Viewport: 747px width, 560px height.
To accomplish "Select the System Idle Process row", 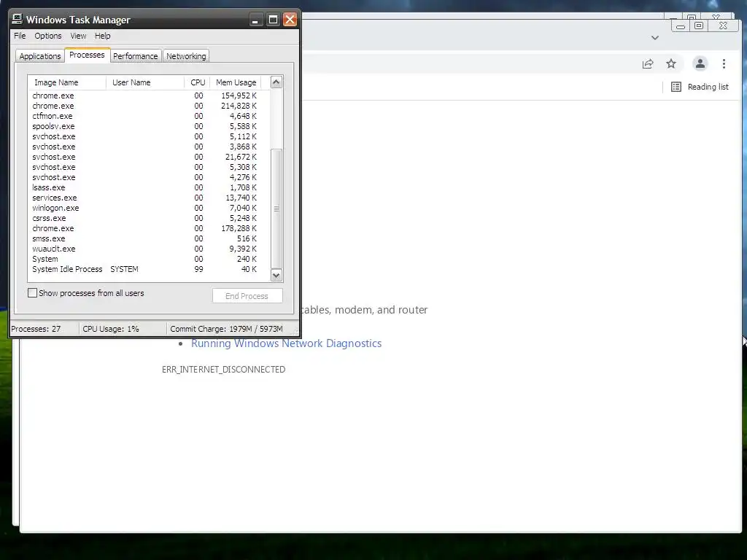I will [149, 269].
